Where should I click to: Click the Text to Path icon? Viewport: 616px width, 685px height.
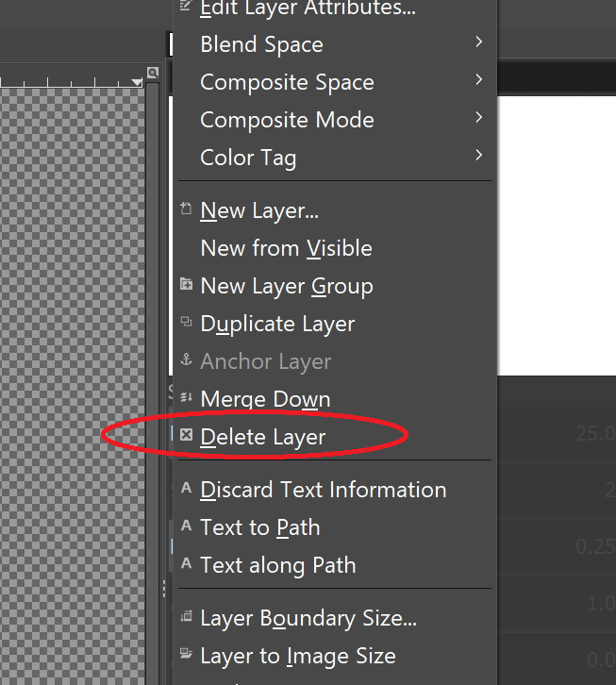pyautogui.click(x=186, y=527)
